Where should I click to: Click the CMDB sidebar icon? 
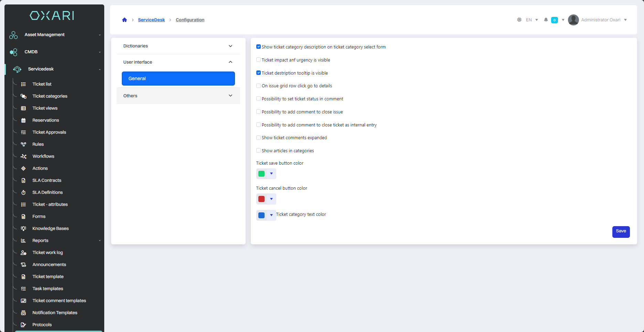pos(13,52)
